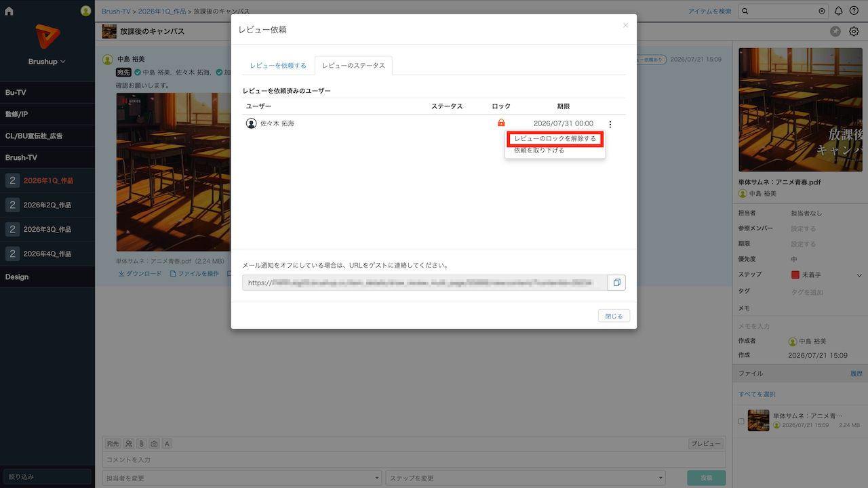This screenshot has width=868, height=488.
Task: Click the プレビュー button
Action: coord(706,443)
